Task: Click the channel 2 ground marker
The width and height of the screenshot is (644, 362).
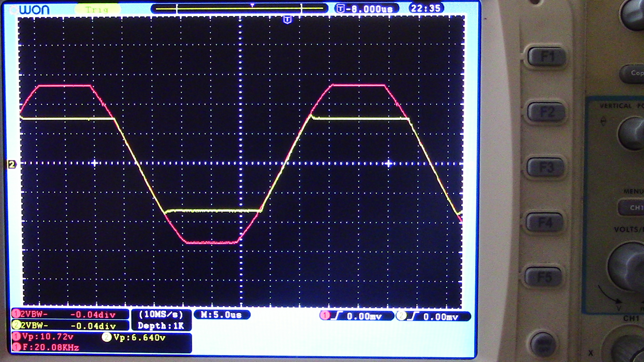Action: point(12,164)
